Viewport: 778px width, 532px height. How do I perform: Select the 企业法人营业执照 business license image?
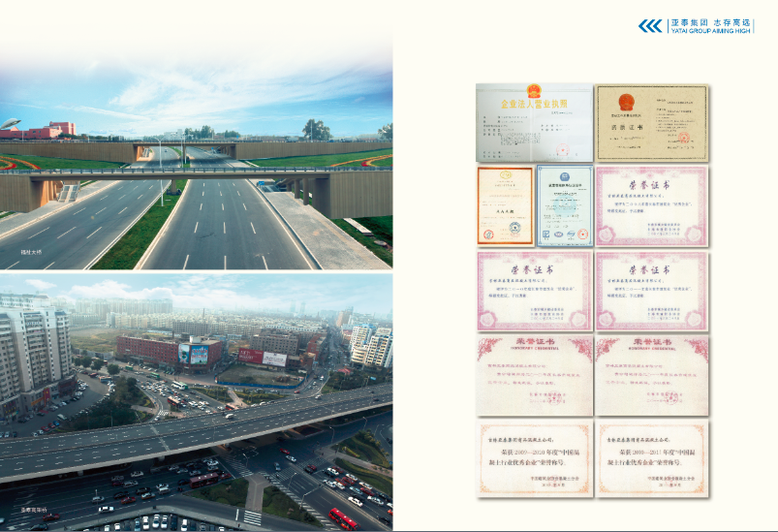(533, 122)
